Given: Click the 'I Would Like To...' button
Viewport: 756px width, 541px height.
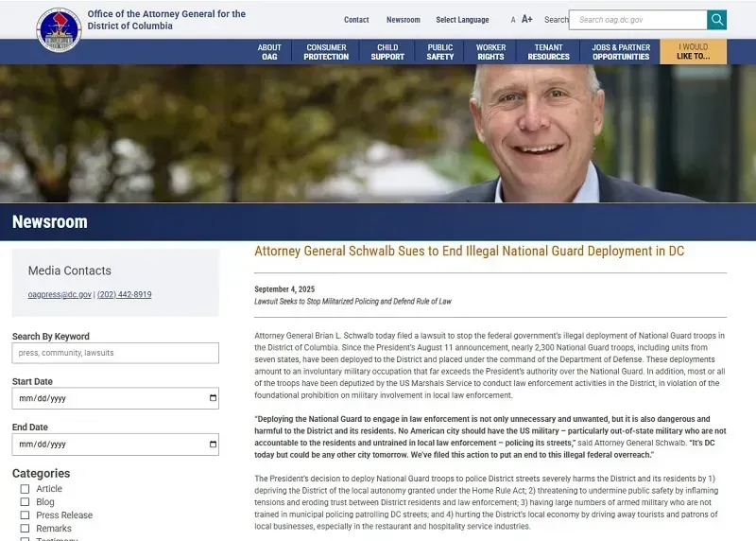Looking at the screenshot, I should click(694, 52).
